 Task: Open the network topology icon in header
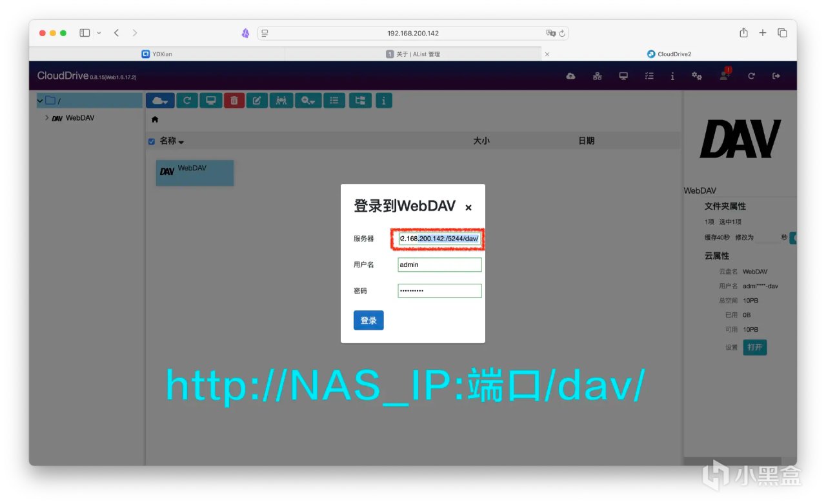click(x=598, y=76)
